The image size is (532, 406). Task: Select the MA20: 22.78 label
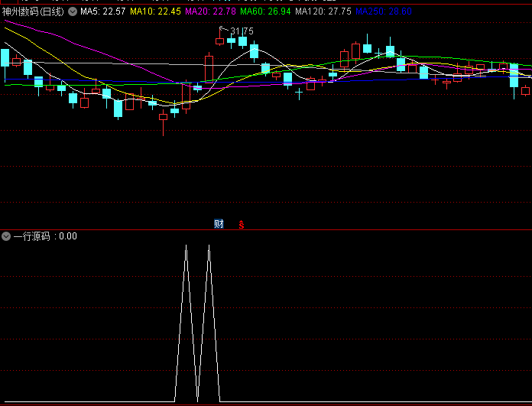pyautogui.click(x=210, y=12)
